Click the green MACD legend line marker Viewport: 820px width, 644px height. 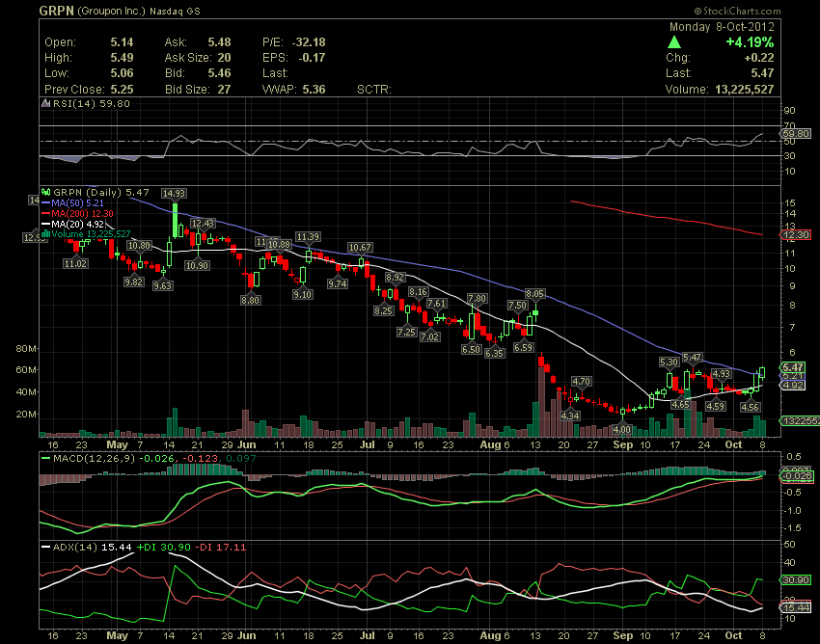pos(45,459)
